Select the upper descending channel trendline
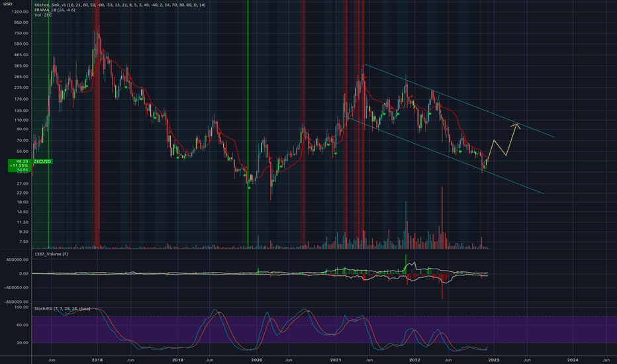 pos(459,101)
